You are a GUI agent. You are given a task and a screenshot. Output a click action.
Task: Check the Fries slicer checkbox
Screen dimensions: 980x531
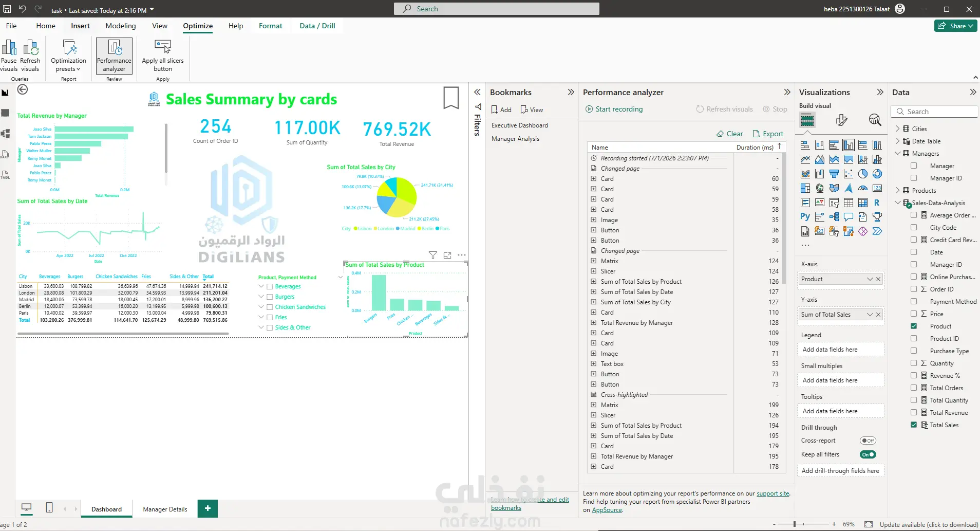pos(270,318)
